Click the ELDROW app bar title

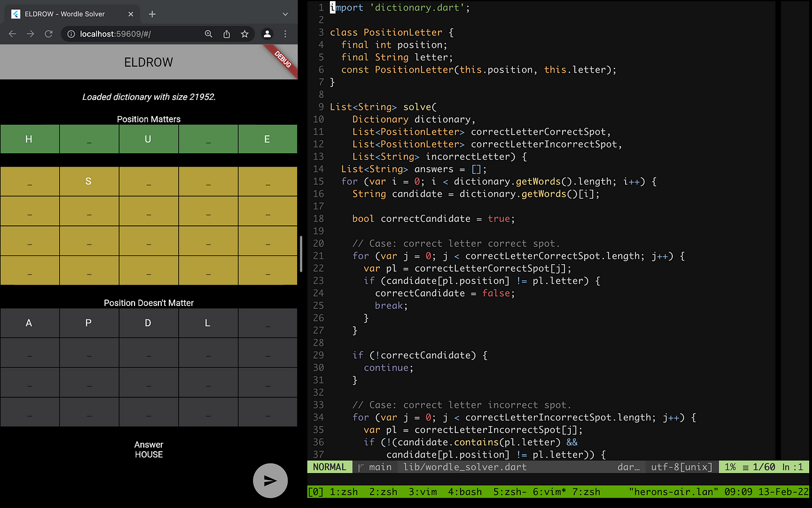pos(148,62)
